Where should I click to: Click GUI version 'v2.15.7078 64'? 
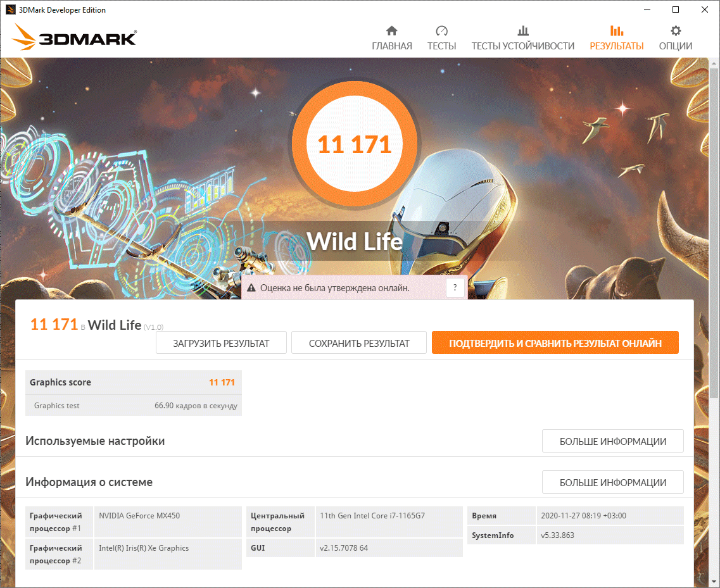344,547
